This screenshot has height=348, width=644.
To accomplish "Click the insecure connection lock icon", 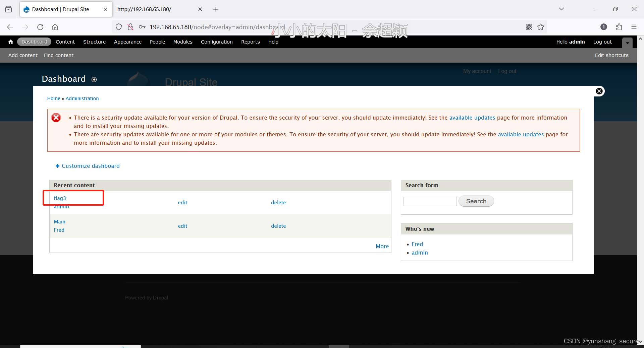I will 130,27.
